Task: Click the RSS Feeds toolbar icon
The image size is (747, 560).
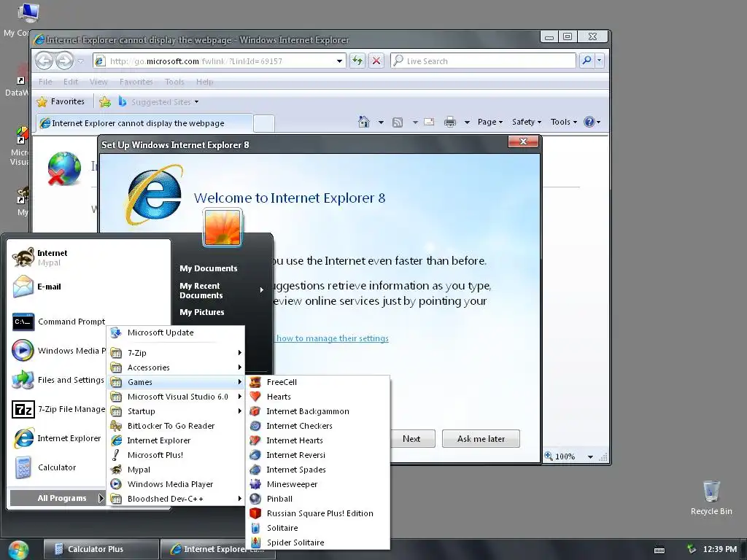Action: click(x=398, y=122)
